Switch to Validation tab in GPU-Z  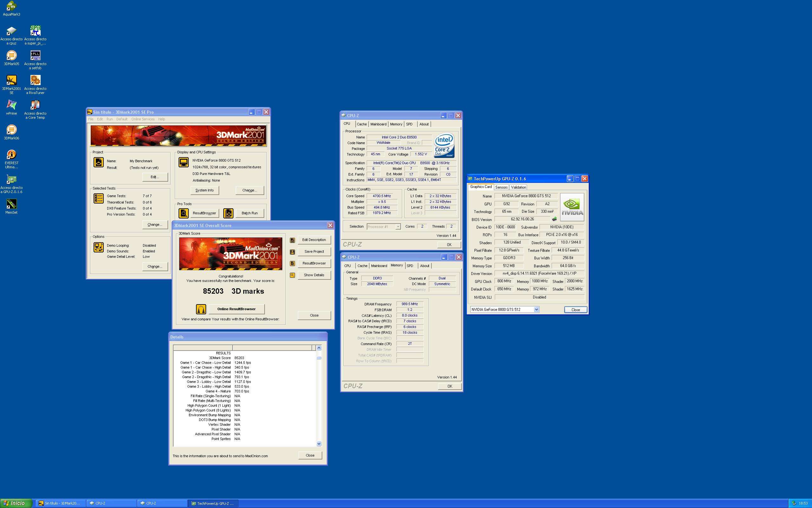click(x=518, y=187)
